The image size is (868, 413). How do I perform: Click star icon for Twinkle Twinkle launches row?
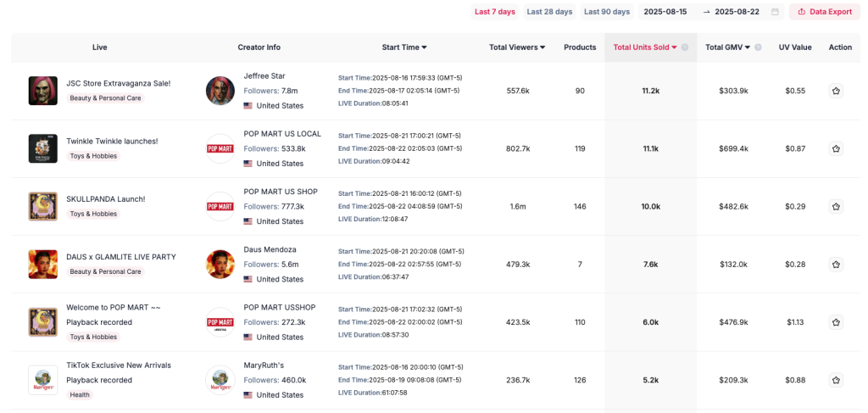pyautogui.click(x=836, y=148)
